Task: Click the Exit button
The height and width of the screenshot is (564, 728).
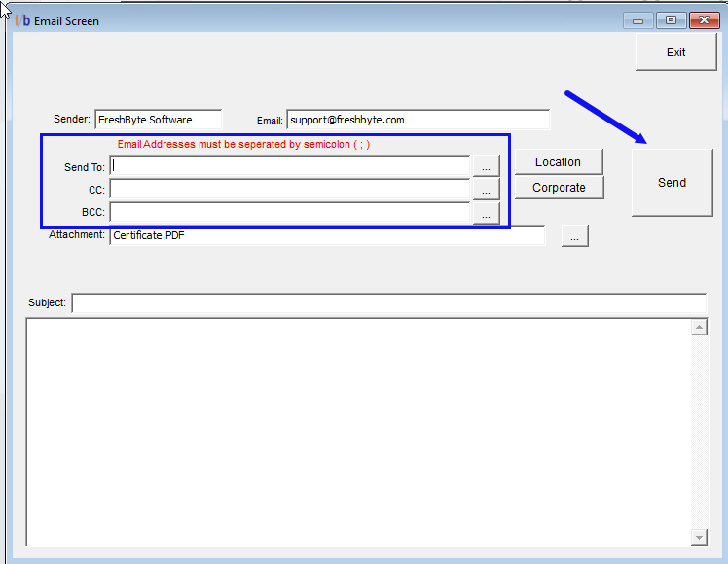Action: pos(675,53)
